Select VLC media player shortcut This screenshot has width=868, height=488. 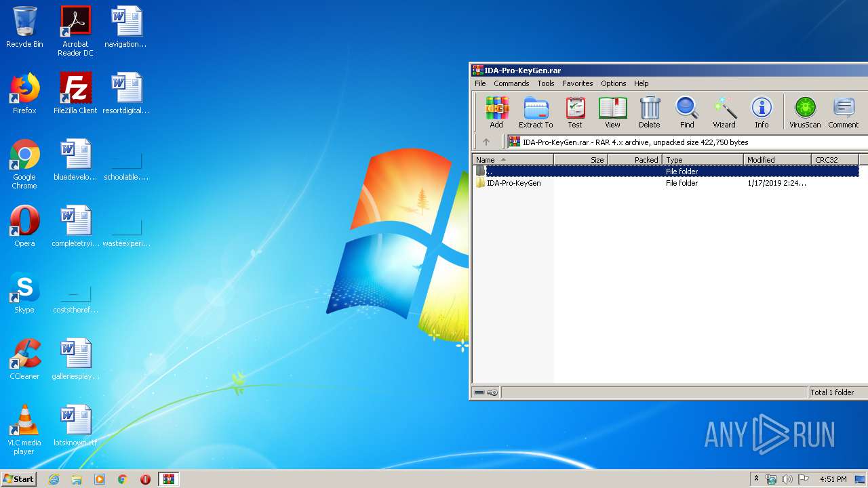pyautogui.click(x=24, y=430)
